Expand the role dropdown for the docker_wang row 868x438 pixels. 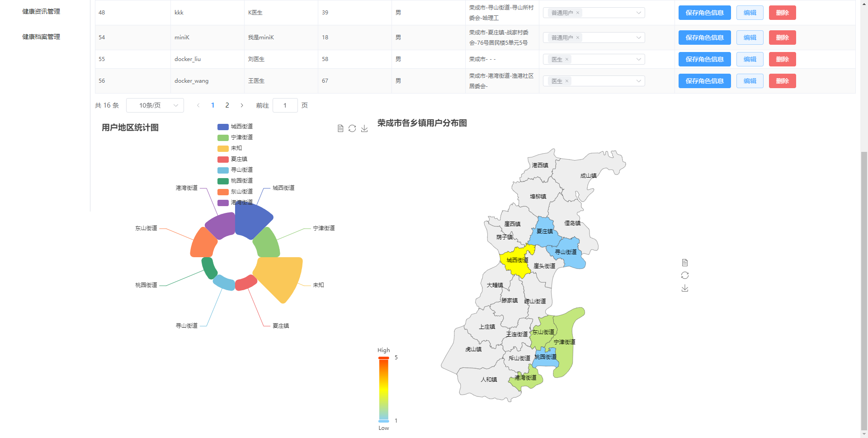click(x=638, y=81)
